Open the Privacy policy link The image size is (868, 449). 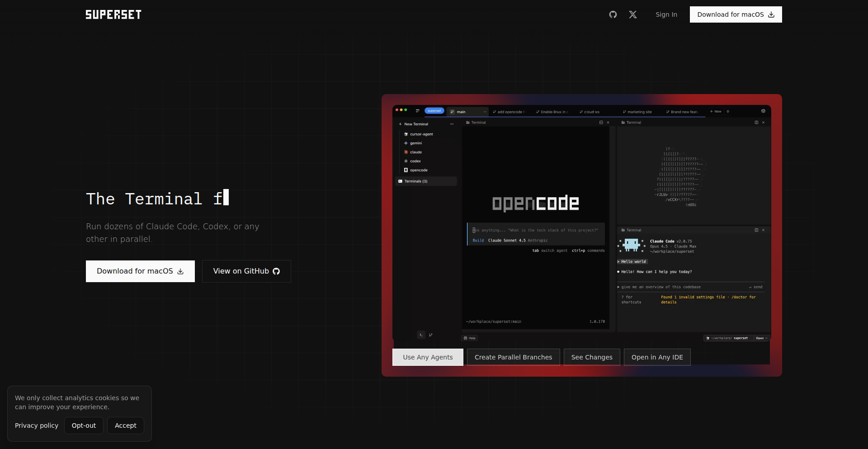tap(37, 425)
